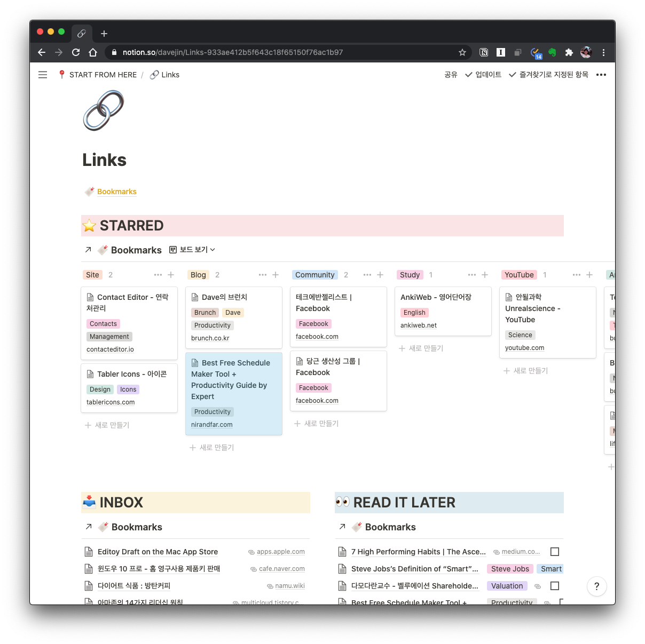This screenshot has width=645, height=644.
Task: Add a card to Study column header
Action: (485, 275)
